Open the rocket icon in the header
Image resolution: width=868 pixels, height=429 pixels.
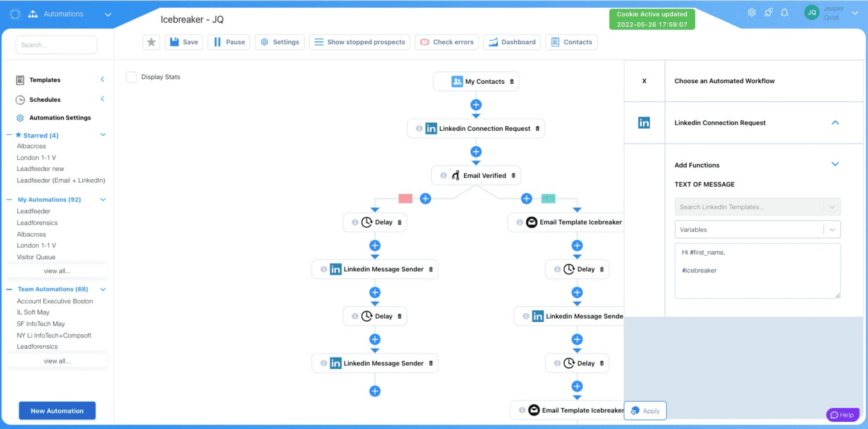(768, 13)
